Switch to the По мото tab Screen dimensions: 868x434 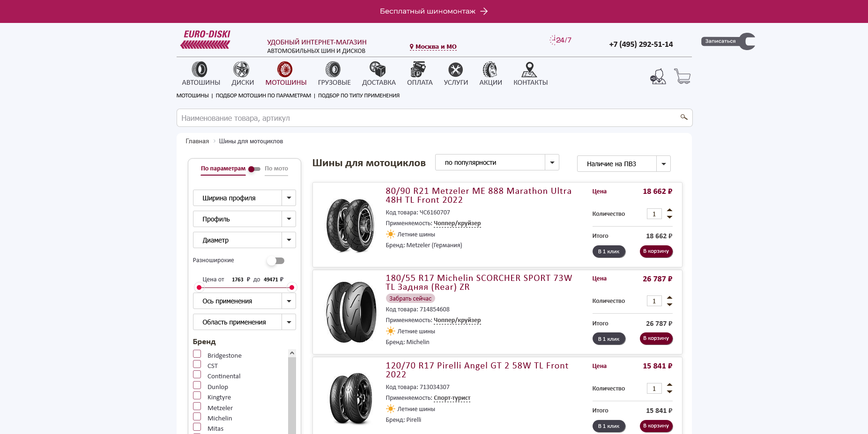(276, 169)
